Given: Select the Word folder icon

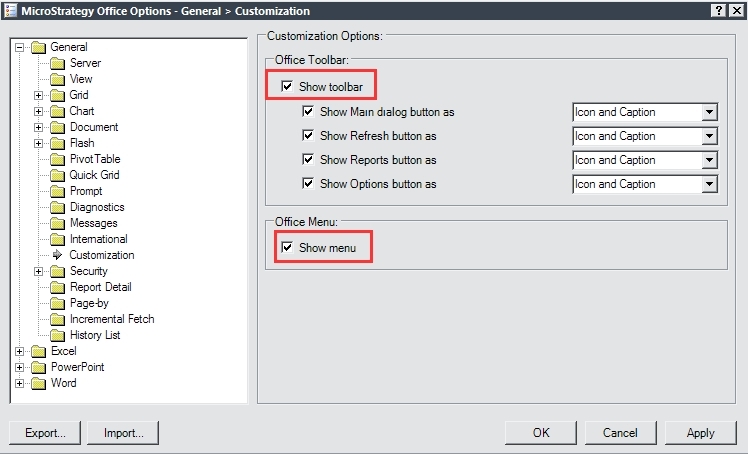Looking at the screenshot, I should tap(39, 383).
